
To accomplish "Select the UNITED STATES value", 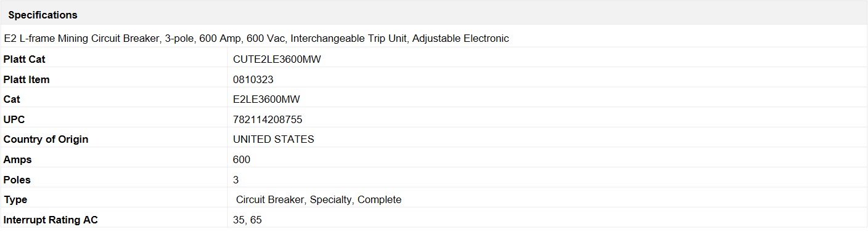I will pos(274,139).
